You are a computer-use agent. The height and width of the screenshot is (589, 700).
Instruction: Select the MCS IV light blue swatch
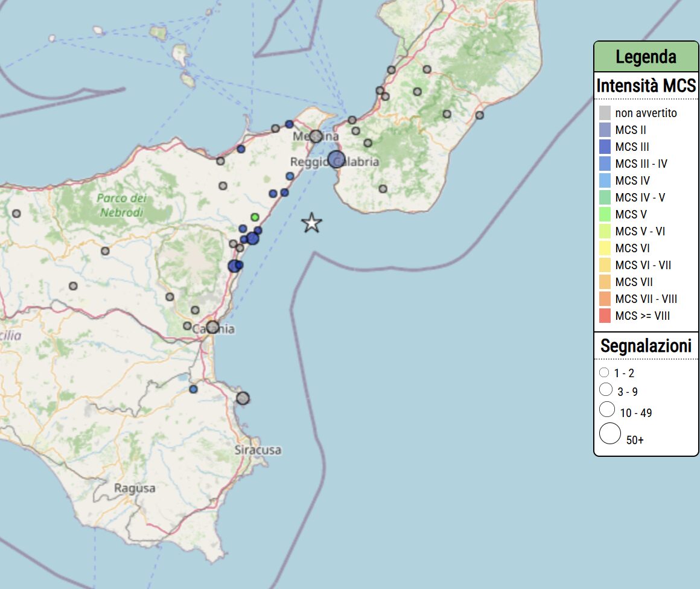click(x=605, y=180)
